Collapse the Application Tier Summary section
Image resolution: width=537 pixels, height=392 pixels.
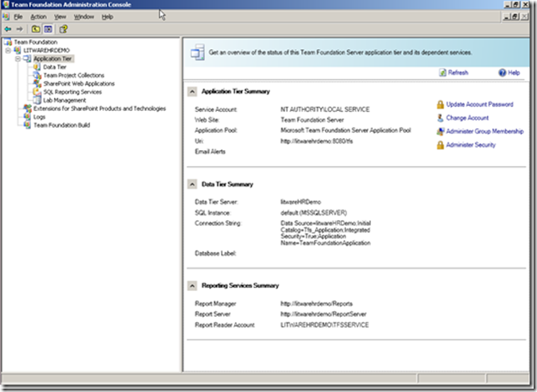click(x=193, y=91)
